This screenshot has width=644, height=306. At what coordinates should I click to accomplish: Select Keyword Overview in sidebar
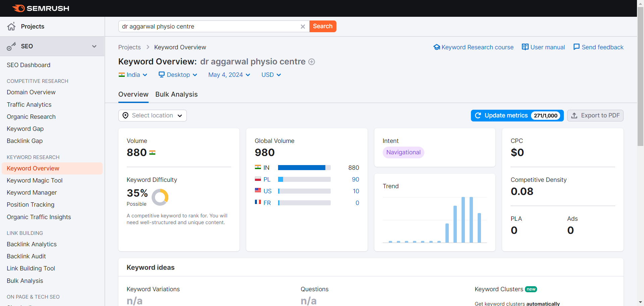52,168
